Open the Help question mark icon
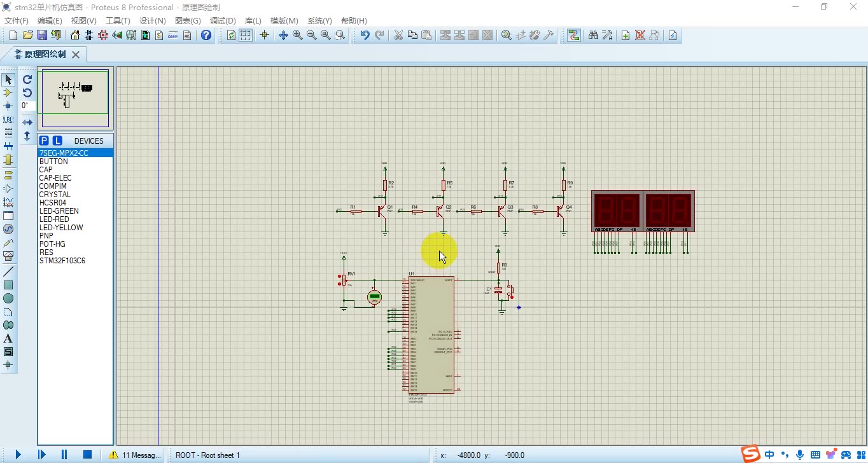The image size is (868, 463). coord(206,35)
